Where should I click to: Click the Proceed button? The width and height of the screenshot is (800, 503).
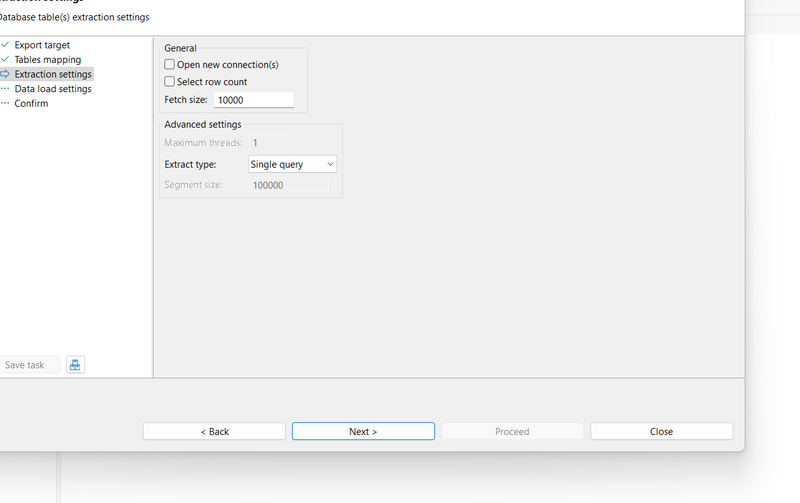[512, 431]
